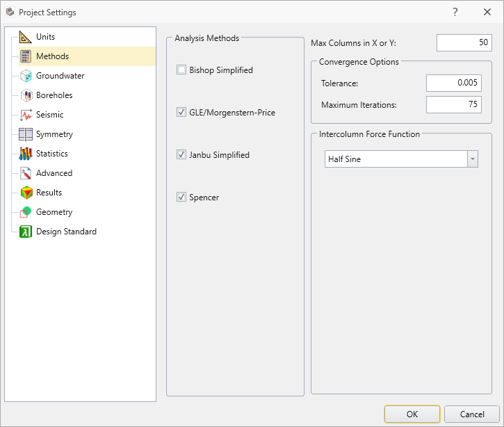504x427 pixels.
Task: Select the Statistics category
Action: (x=51, y=154)
